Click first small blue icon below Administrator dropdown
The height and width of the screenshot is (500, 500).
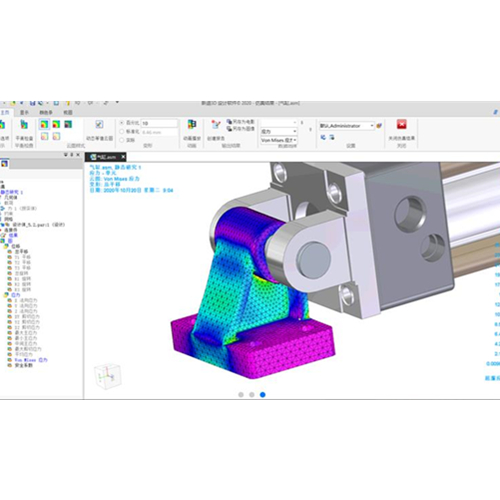(x=323, y=137)
